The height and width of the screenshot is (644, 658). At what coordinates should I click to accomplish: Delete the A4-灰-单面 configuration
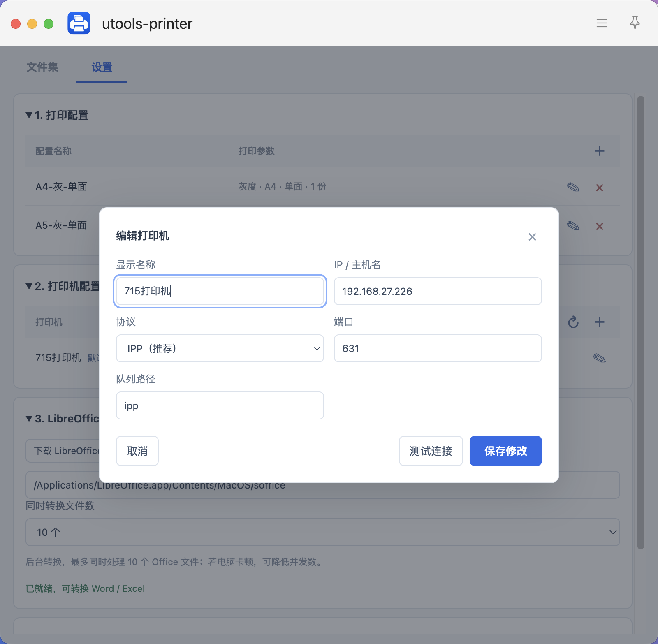600,188
